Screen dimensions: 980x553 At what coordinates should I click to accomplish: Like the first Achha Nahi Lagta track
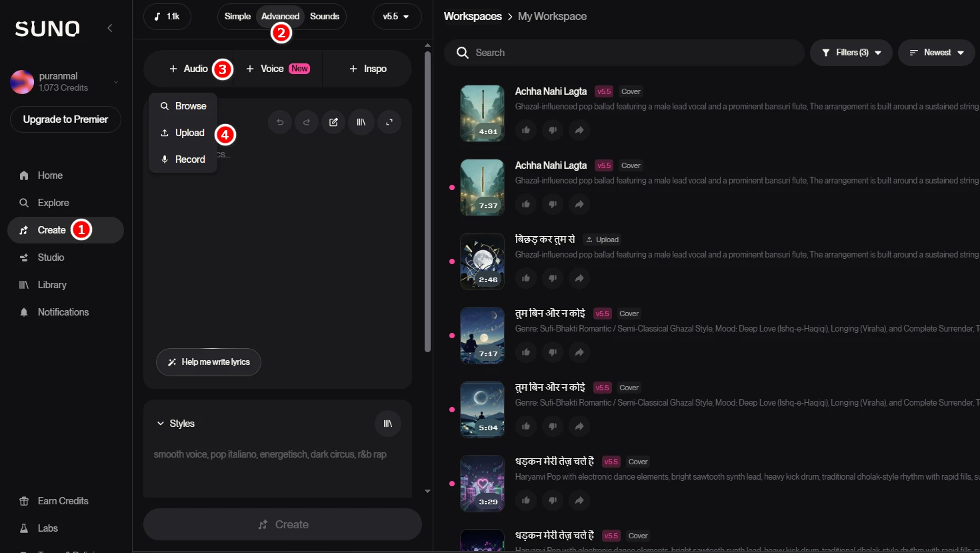pos(526,130)
